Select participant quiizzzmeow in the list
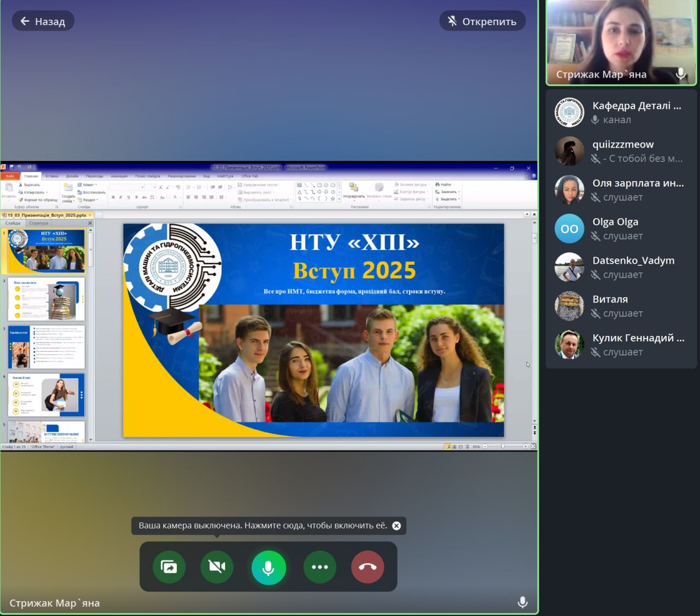 (621, 151)
